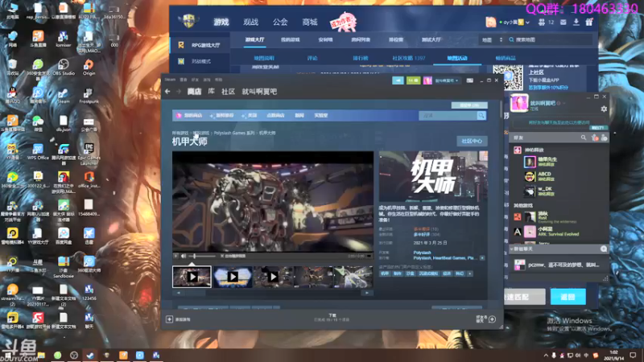This screenshot has width=644, height=362.
Task: Open the mail icon in game platform header
Action: pyautogui.click(x=563, y=23)
